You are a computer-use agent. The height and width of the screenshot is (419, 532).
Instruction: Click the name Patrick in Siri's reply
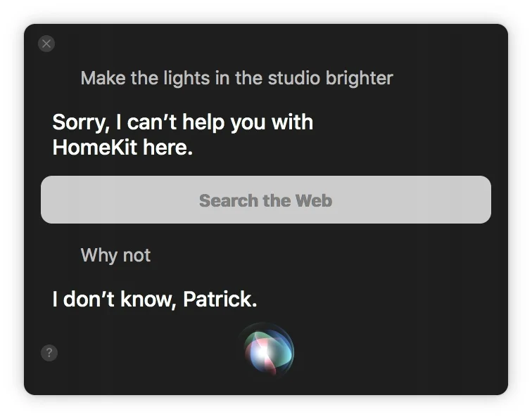click(220, 299)
